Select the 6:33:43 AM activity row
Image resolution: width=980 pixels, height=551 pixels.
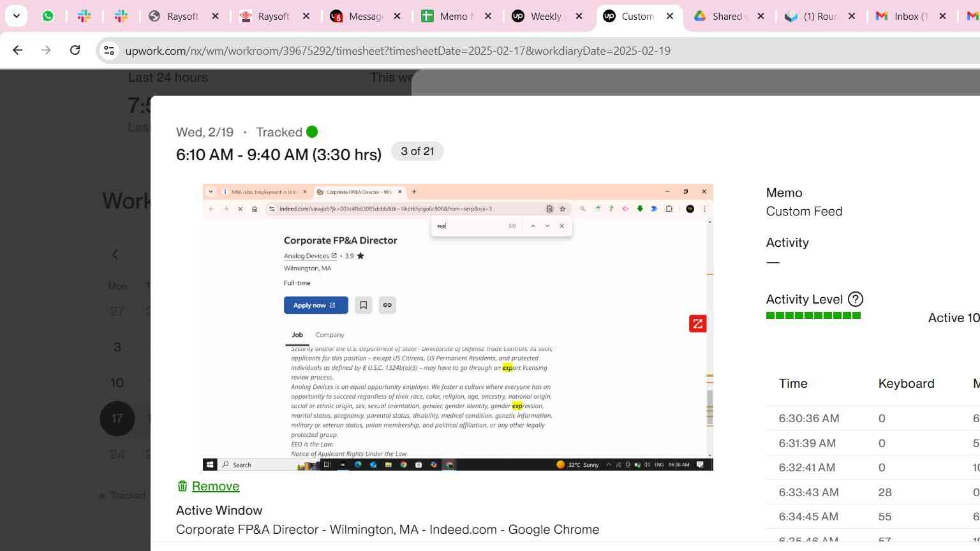pos(873,492)
